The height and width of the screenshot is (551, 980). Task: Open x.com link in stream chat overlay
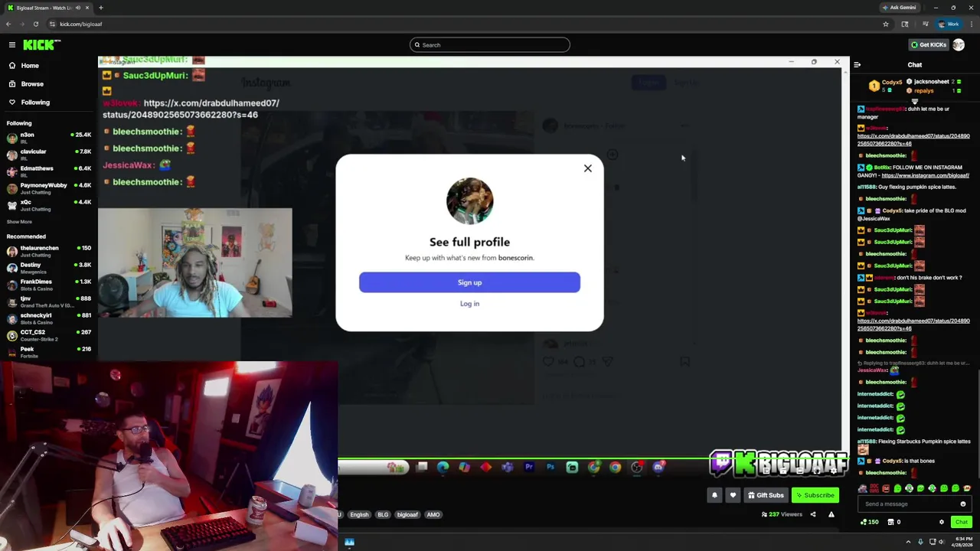(191, 109)
